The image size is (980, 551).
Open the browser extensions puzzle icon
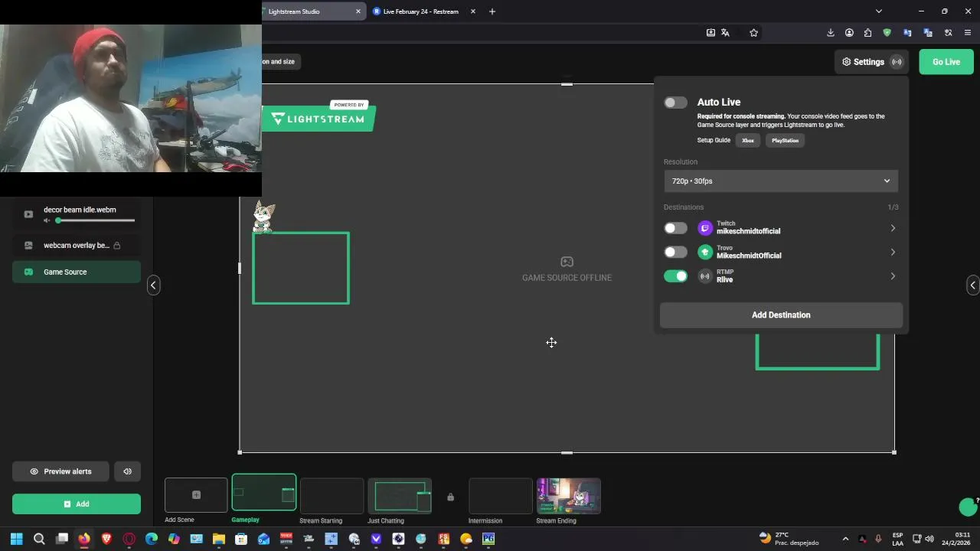pos(867,33)
